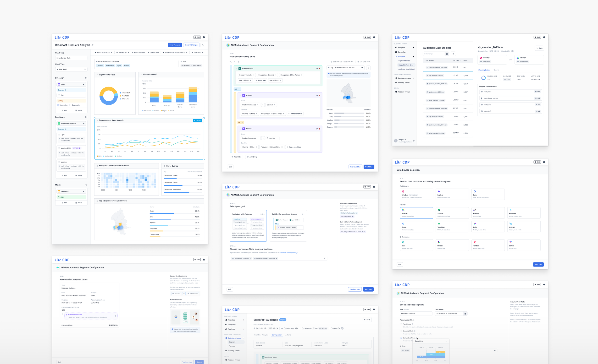Click plus icon beside Dimension heading

[86, 78]
